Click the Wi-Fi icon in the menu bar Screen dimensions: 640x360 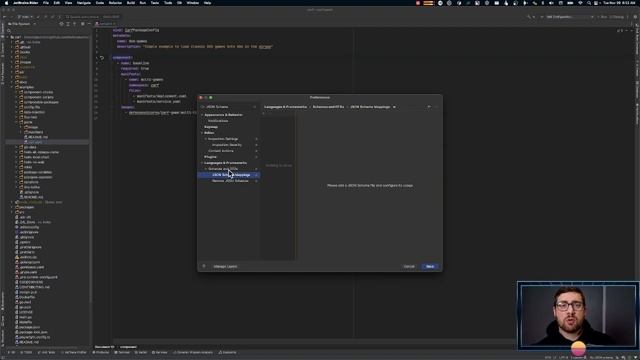580,3
